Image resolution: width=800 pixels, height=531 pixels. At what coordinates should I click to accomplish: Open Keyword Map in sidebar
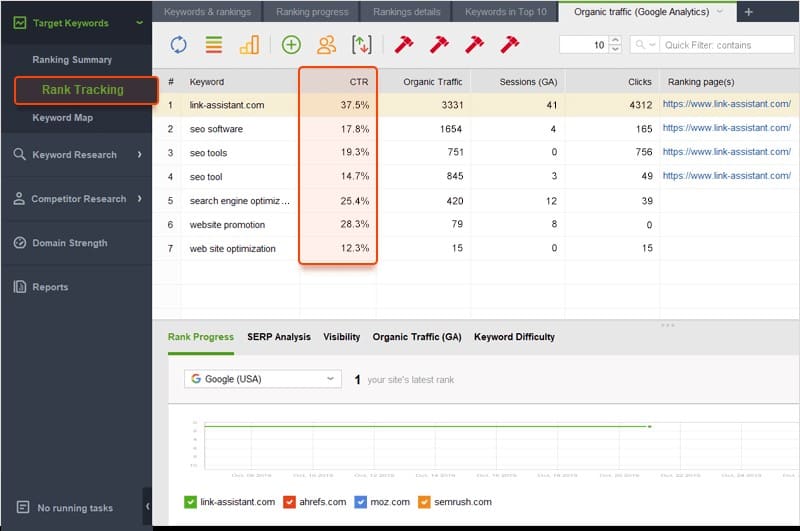point(62,117)
